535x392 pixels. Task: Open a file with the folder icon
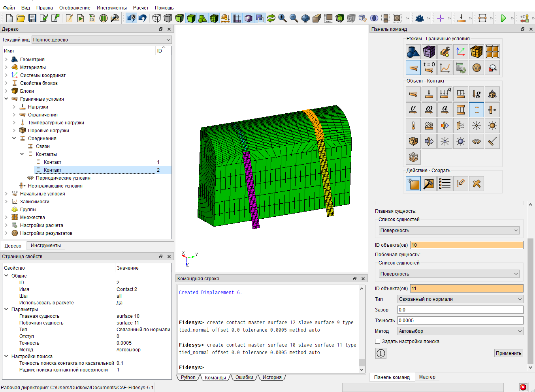[x=21, y=18]
